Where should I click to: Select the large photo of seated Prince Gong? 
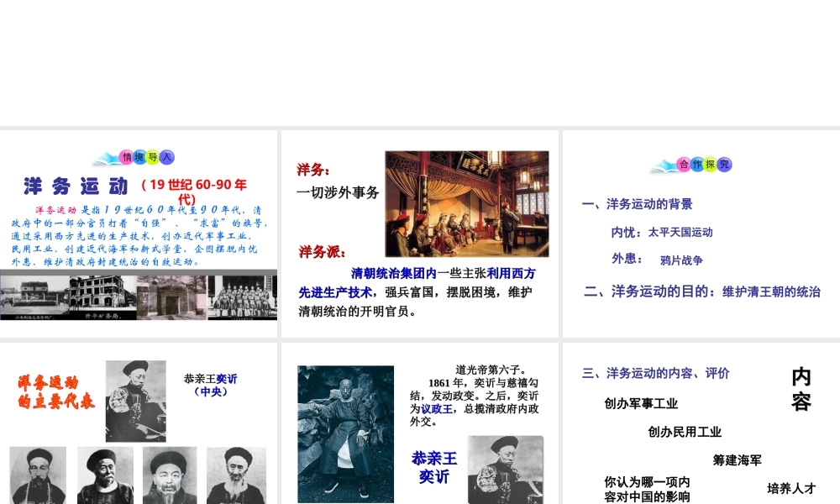345,433
